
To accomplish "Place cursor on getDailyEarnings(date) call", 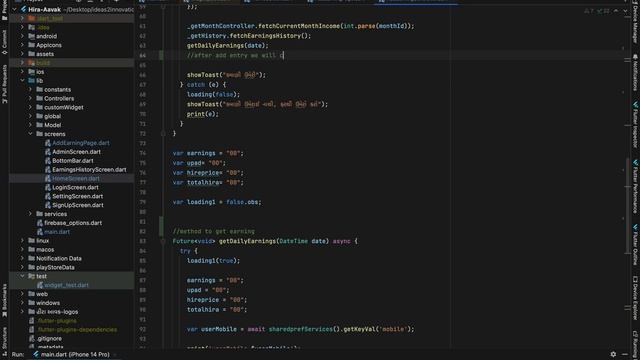I will click(x=228, y=45).
